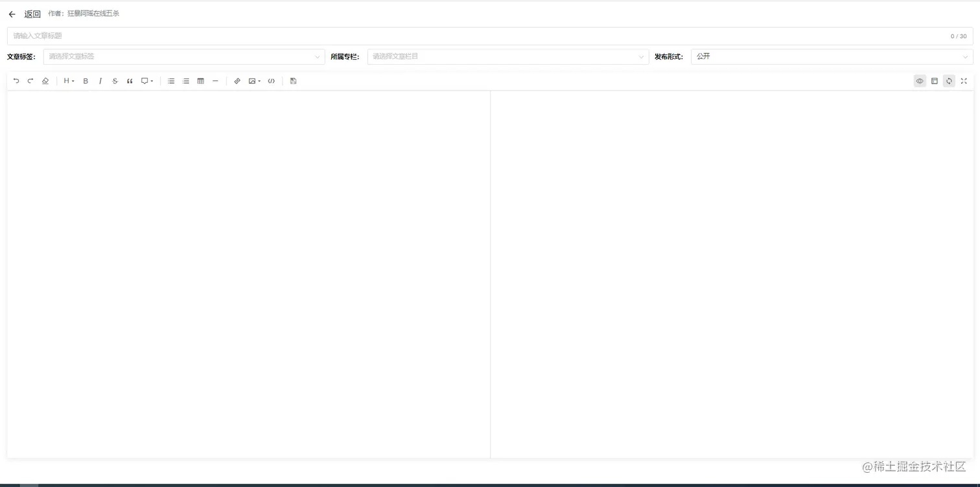Open the heading H dropdown
This screenshot has height=487, width=980.
click(x=69, y=81)
